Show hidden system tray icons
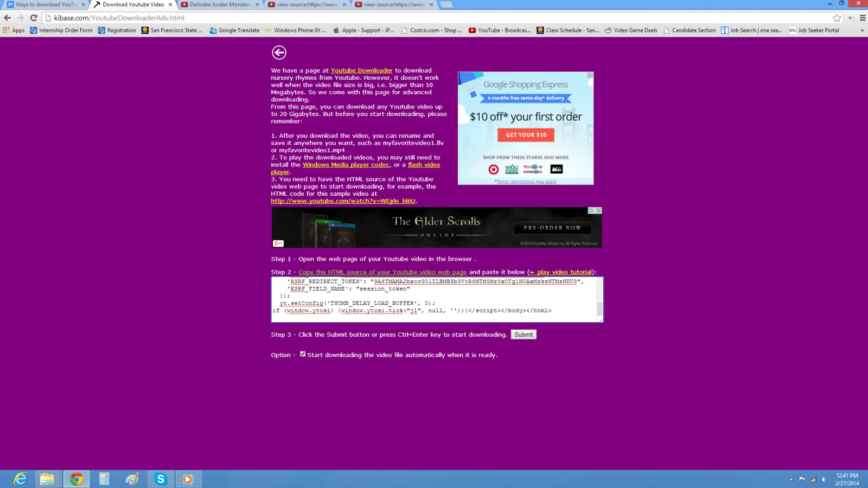 click(x=791, y=479)
